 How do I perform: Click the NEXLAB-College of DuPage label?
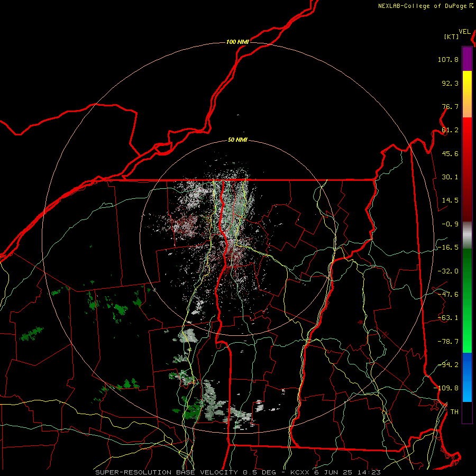423,6
